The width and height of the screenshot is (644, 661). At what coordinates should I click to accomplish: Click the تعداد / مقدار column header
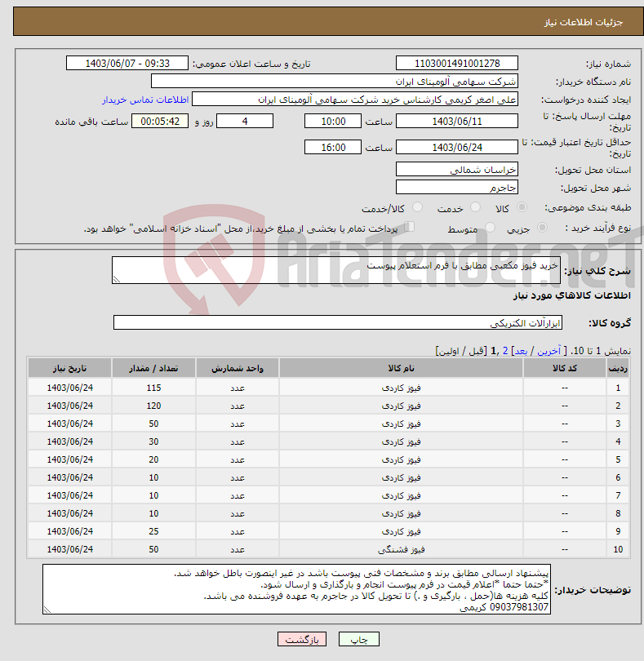coord(153,368)
